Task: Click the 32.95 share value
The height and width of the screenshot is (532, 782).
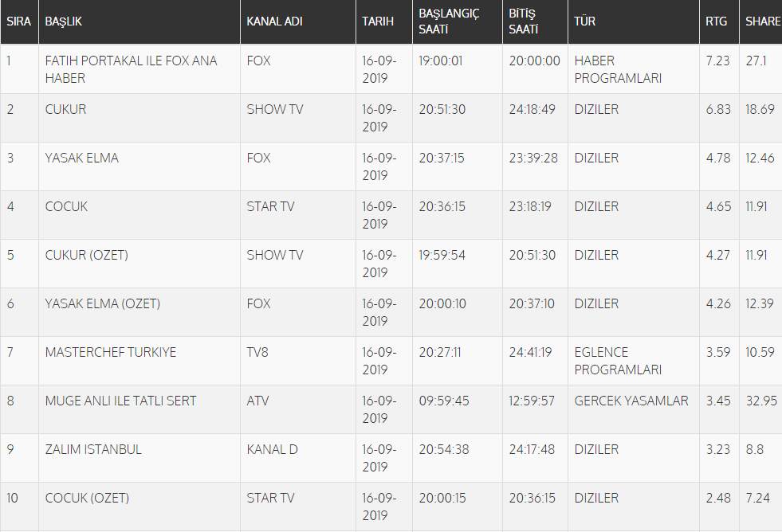Action: 761,401
